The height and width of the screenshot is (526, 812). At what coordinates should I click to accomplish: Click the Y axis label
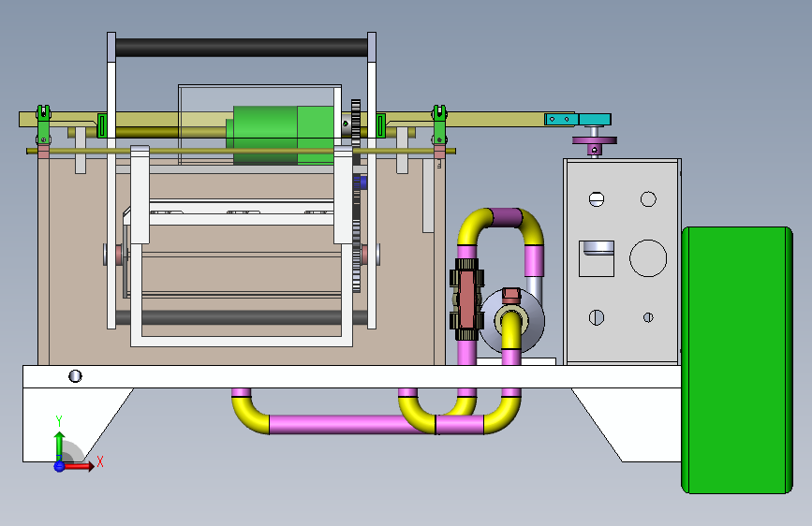59,421
